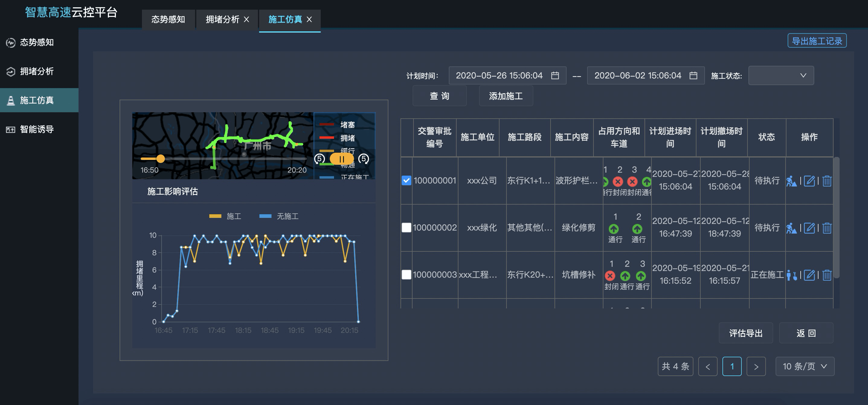Screen dimensions: 868x405
Task: Toggle lane 2 closed icon in row 100000001
Action: coord(618,182)
